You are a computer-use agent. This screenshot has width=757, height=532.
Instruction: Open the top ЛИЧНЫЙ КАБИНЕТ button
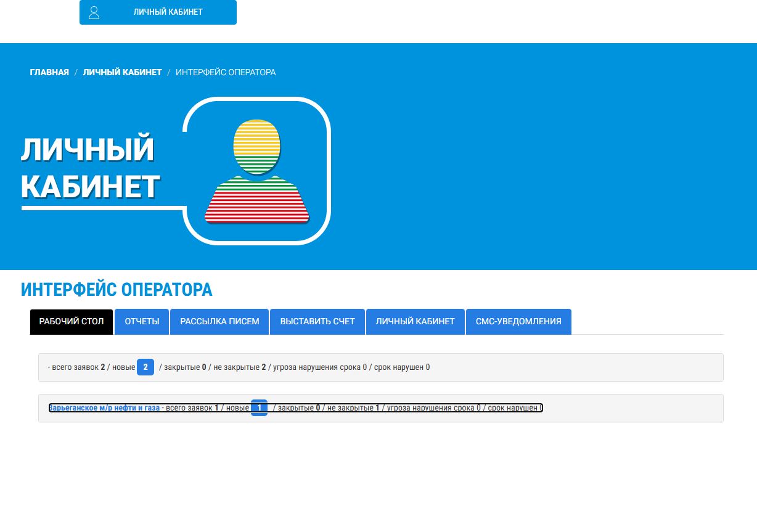158,12
